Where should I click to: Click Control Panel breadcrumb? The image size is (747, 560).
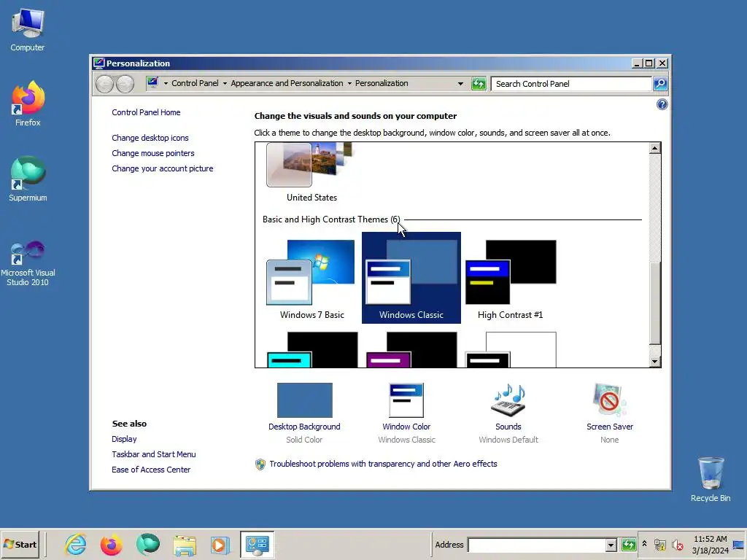[x=195, y=83]
